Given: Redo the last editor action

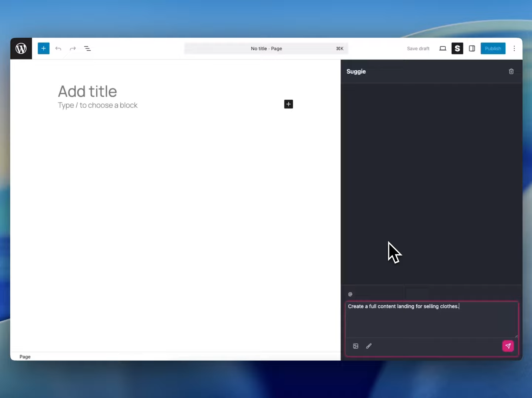Looking at the screenshot, I should [x=73, y=49].
